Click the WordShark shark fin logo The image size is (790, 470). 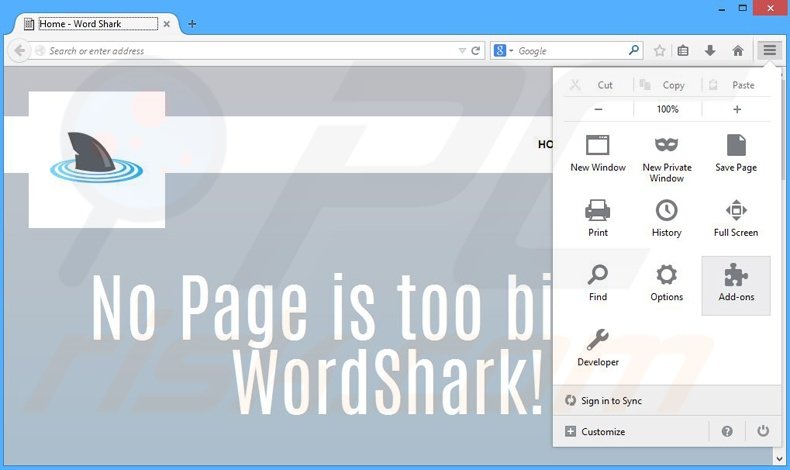coord(96,157)
